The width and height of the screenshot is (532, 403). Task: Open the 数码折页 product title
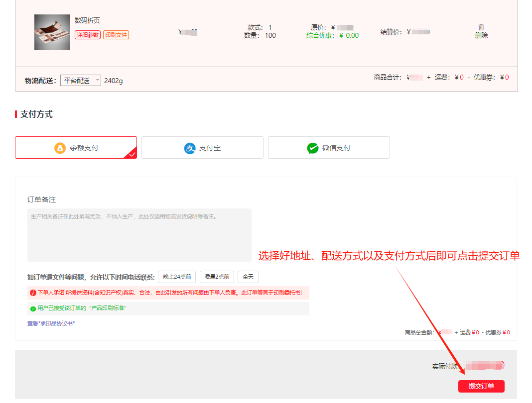[87, 20]
